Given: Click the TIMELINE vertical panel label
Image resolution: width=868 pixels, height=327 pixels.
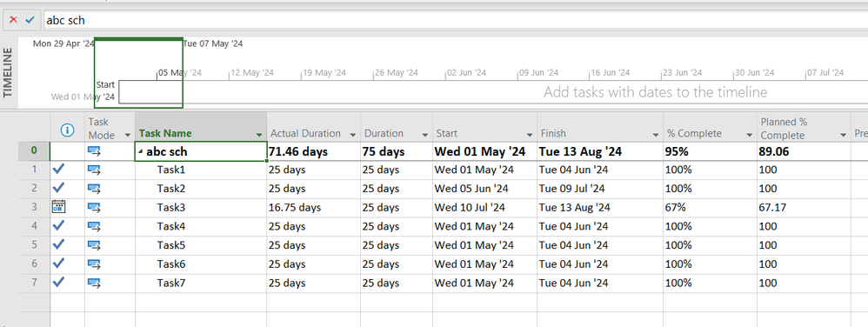Looking at the screenshot, I should coord(9,72).
